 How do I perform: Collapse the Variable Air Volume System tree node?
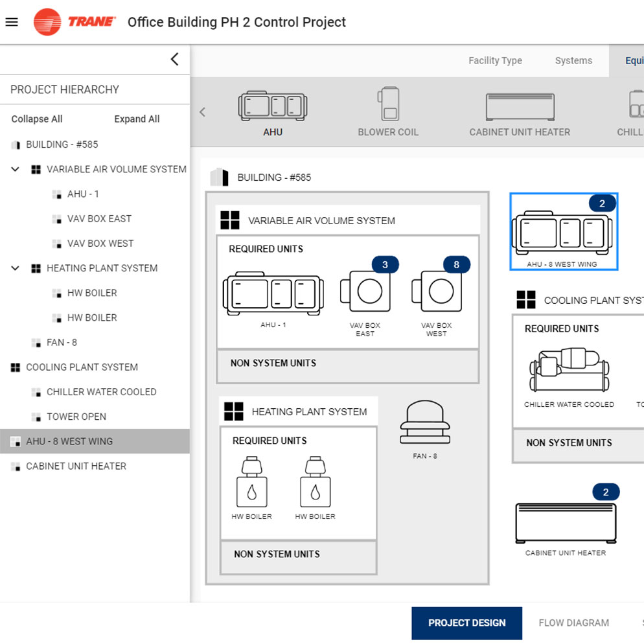(14, 169)
